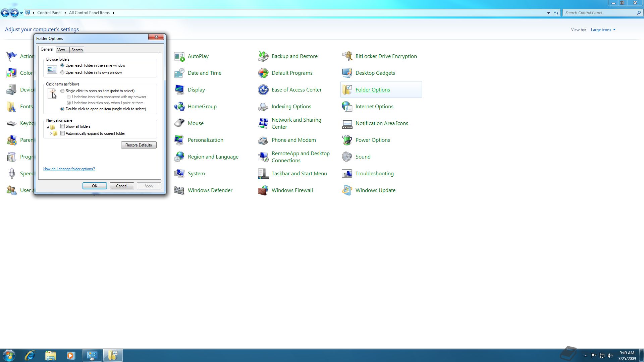This screenshot has width=644, height=362.
Task: Enable Show all folders checkbox
Action: point(62,126)
